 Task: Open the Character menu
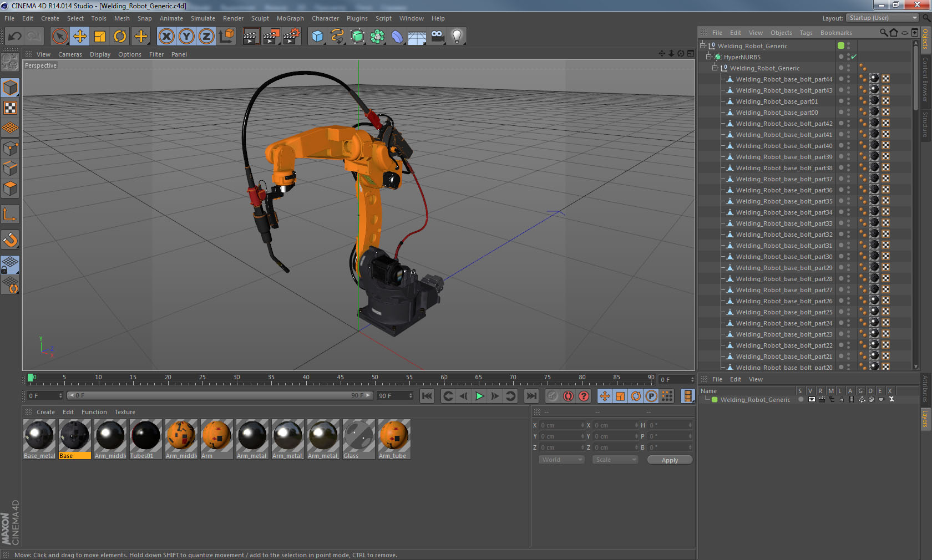tap(325, 18)
